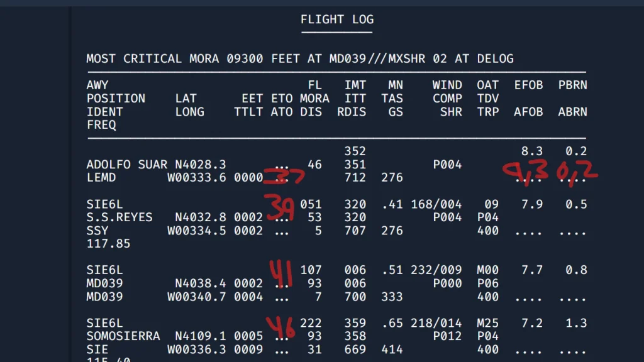Select the SOMOSIERRA waypoint name
The width and height of the screenshot is (644, 362).
(x=123, y=336)
